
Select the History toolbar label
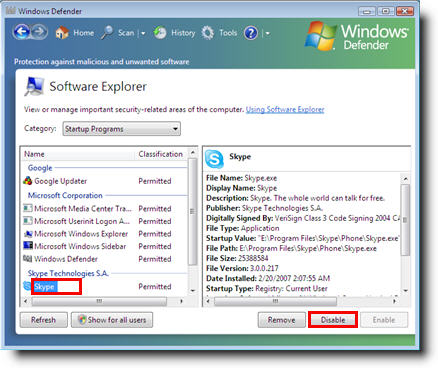click(183, 33)
